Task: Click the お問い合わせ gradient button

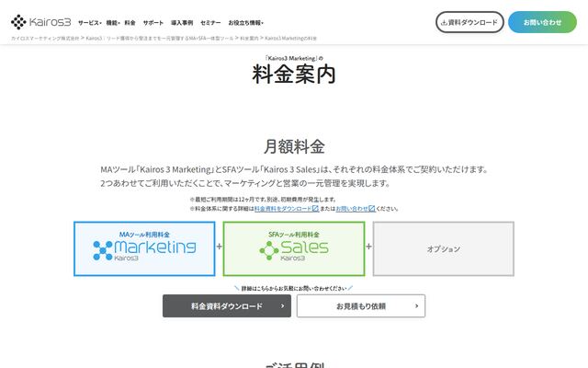Action: click(542, 22)
